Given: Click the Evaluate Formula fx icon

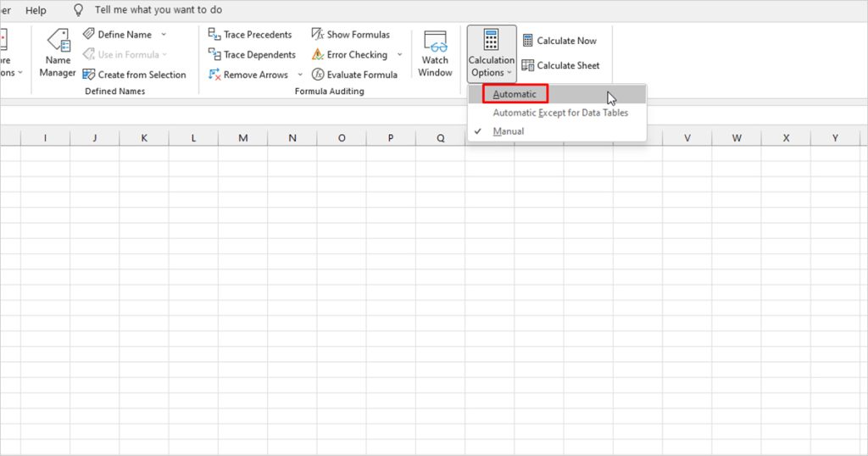Looking at the screenshot, I should click(317, 74).
